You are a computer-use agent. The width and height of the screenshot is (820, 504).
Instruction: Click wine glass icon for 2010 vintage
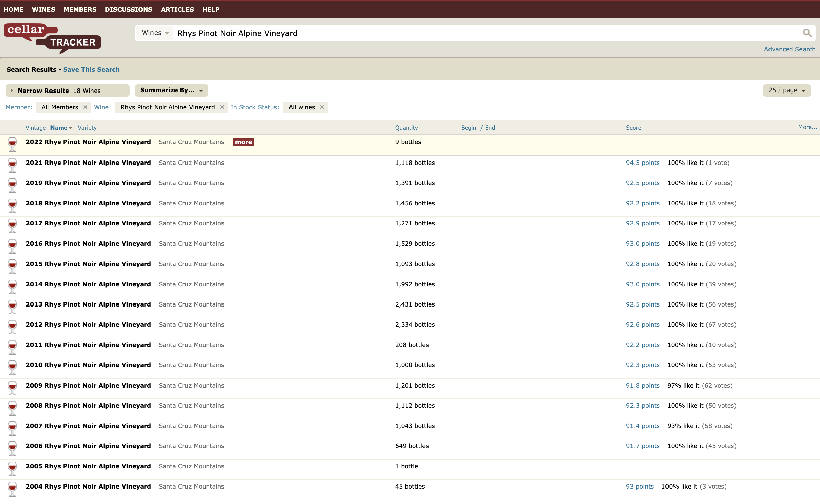coord(12,367)
